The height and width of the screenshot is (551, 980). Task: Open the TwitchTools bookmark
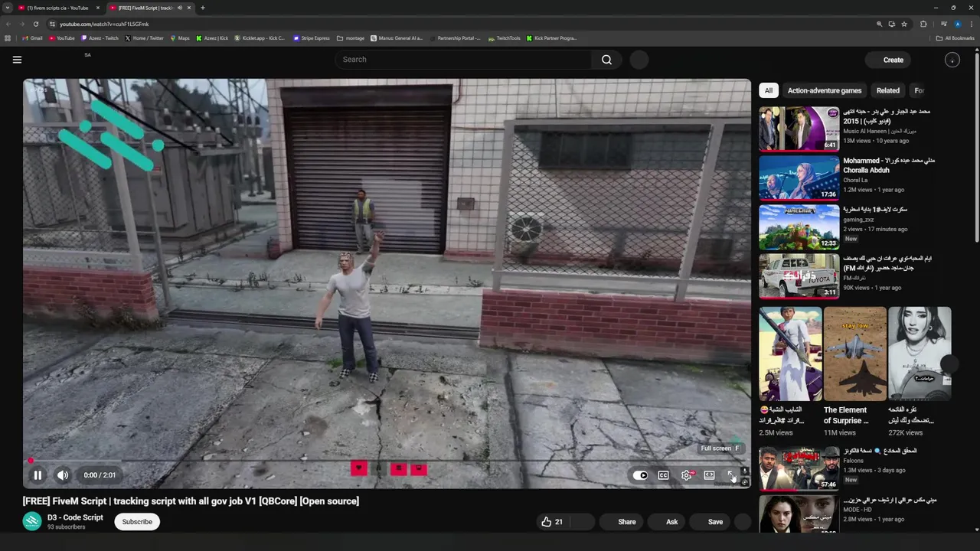tap(505, 38)
